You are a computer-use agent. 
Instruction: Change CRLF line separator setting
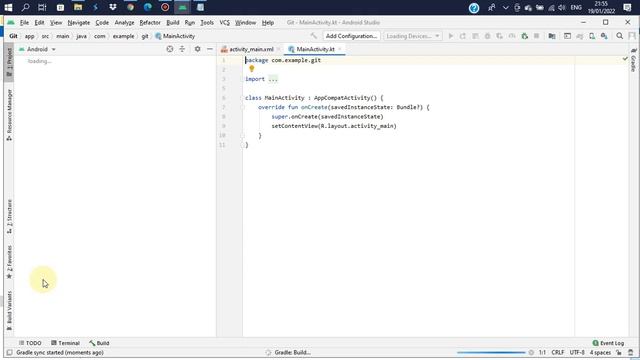coord(558,352)
